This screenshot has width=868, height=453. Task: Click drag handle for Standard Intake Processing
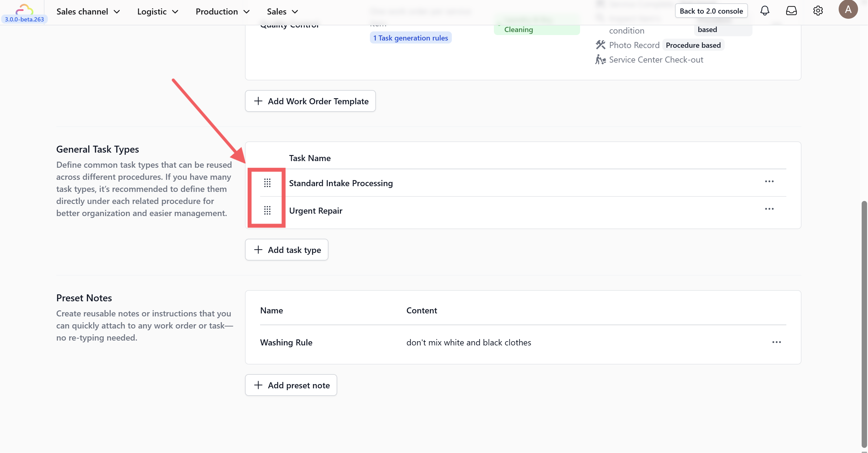[267, 183]
